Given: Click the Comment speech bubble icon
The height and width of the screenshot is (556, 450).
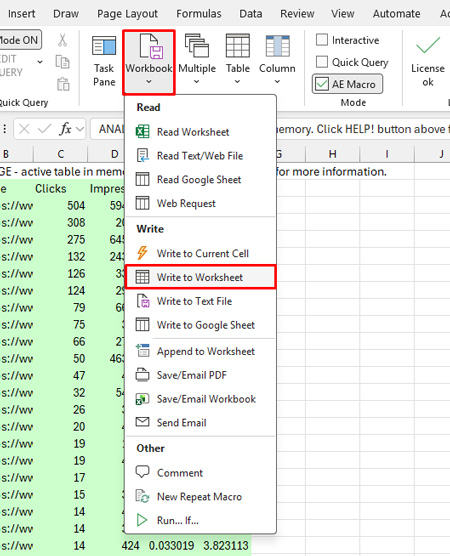Looking at the screenshot, I should click(143, 472).
